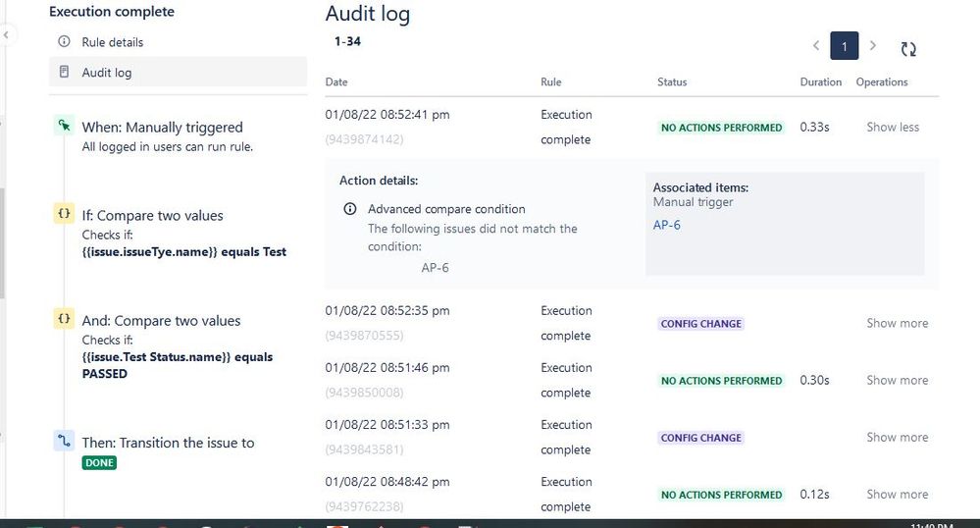This screenshot has height=528, width=980.
Task: Click the And compare condition braces icon
Action: [64, 318]
